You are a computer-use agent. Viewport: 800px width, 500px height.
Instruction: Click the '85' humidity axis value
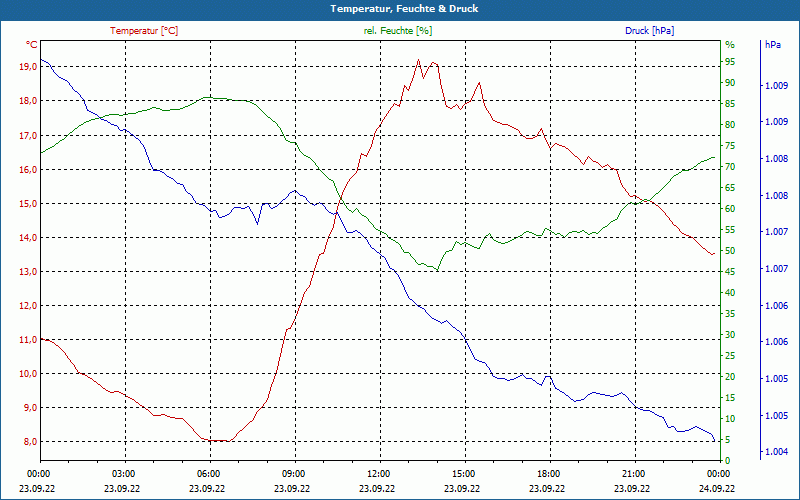pos(730,104)
